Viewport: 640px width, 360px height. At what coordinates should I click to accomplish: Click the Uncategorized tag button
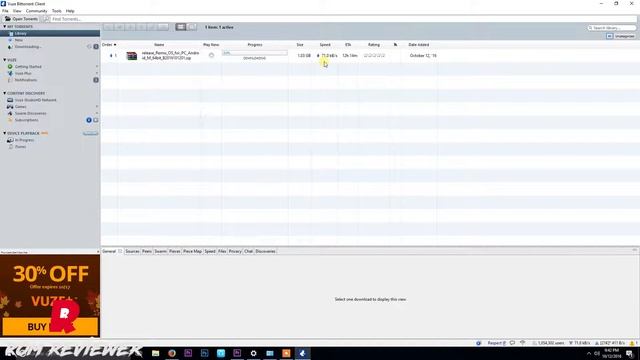click(x=625, y=36)
